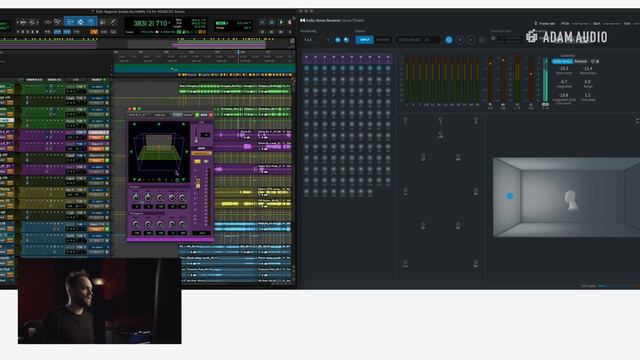This screenshot has width=640, height=360.
Task: Click the second blue round button beside the monitoring dropdown
Action: (346, 40)
